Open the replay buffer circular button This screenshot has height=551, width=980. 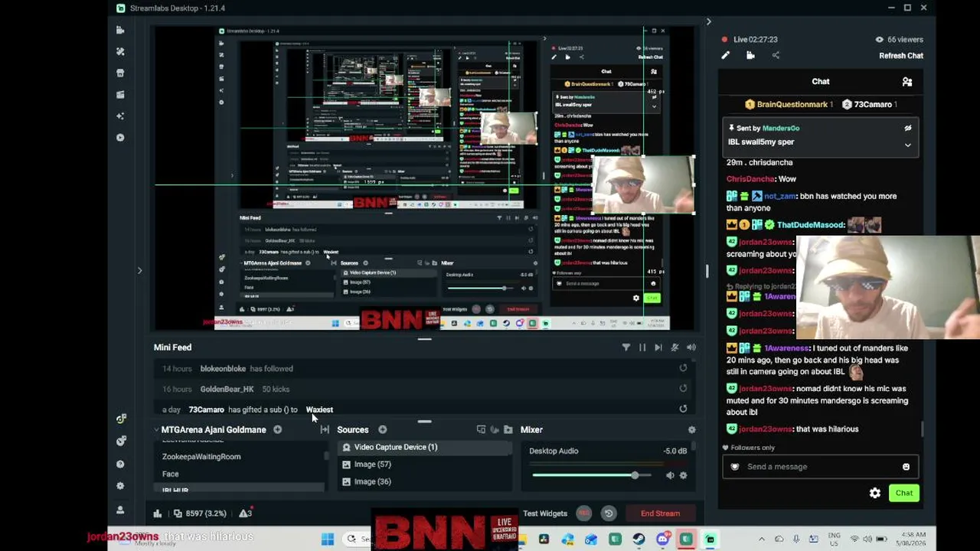[609, 514]
